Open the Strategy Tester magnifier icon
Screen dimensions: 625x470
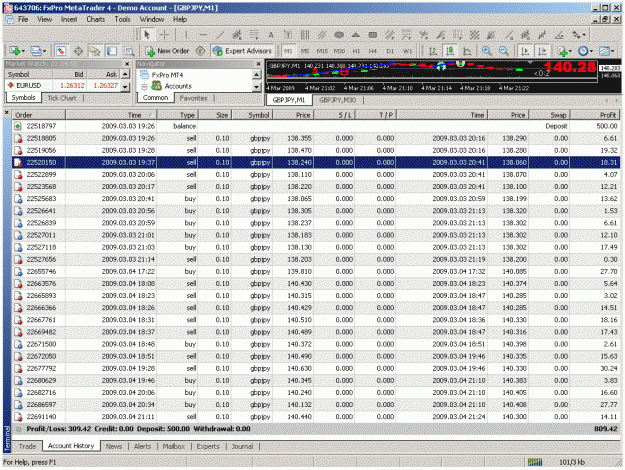click(129, 51)
